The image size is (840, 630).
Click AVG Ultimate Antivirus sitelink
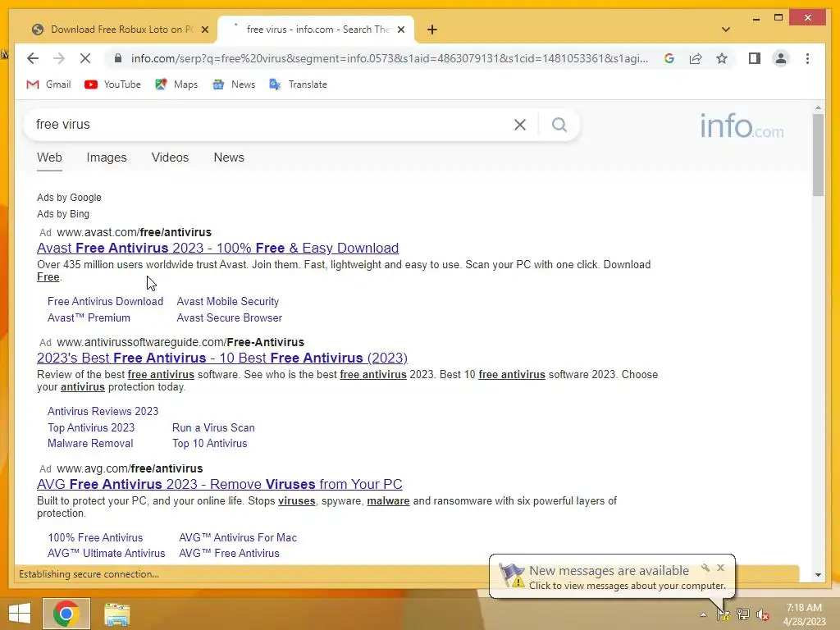106,554
